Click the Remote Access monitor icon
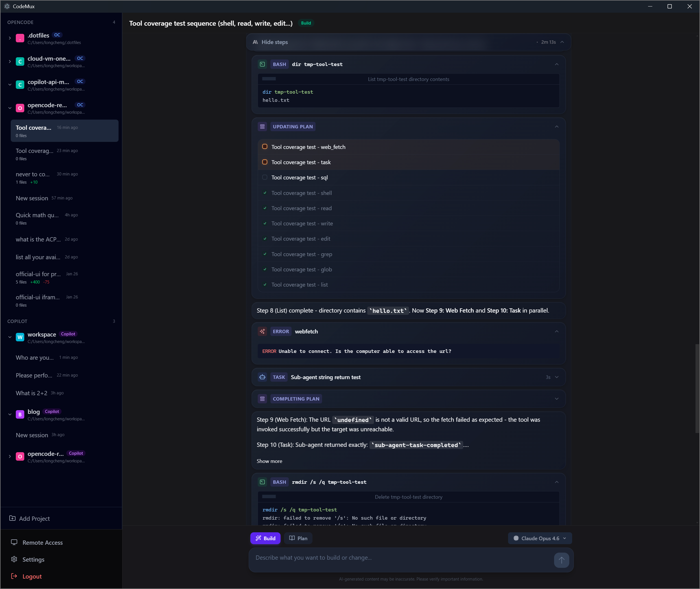The image size is (700, 589). click(14, 542)
